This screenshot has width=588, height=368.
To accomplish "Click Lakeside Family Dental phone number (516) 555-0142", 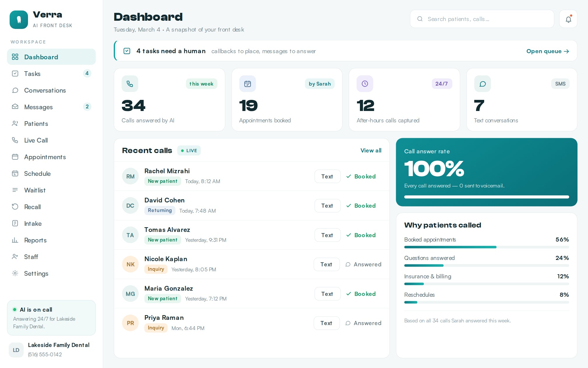I will click(x=45, y=354).
